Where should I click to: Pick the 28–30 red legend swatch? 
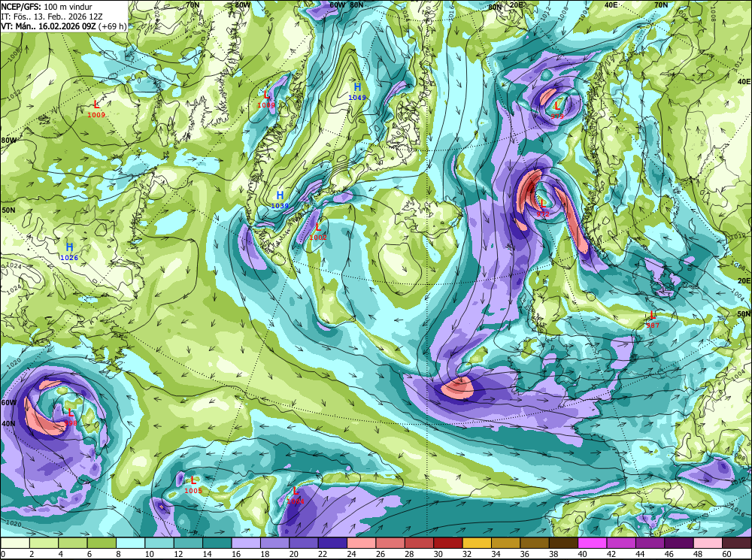tap(419, 543)
